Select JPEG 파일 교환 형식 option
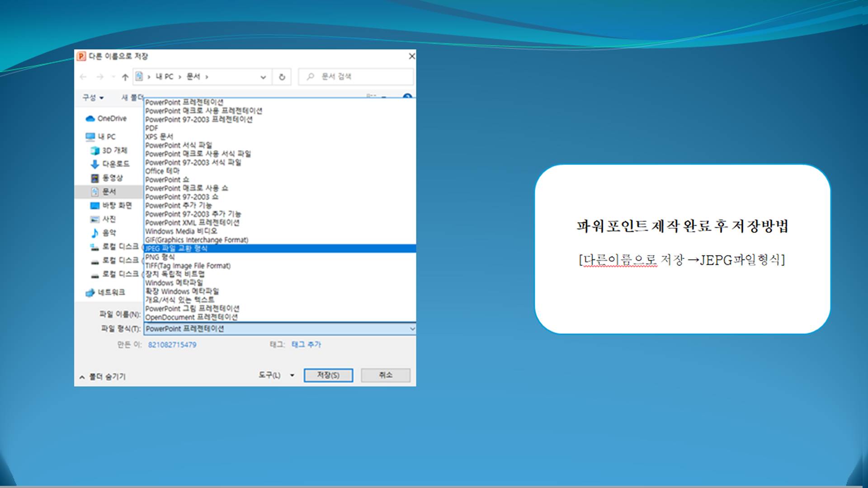This screenshot has width=868, height=488. click(280, 249)
